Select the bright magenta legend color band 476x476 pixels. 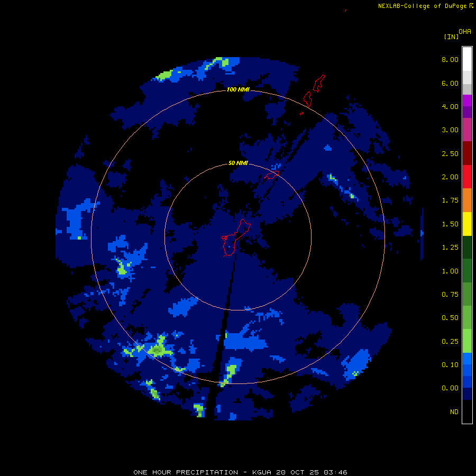click(x=467, y=100)
